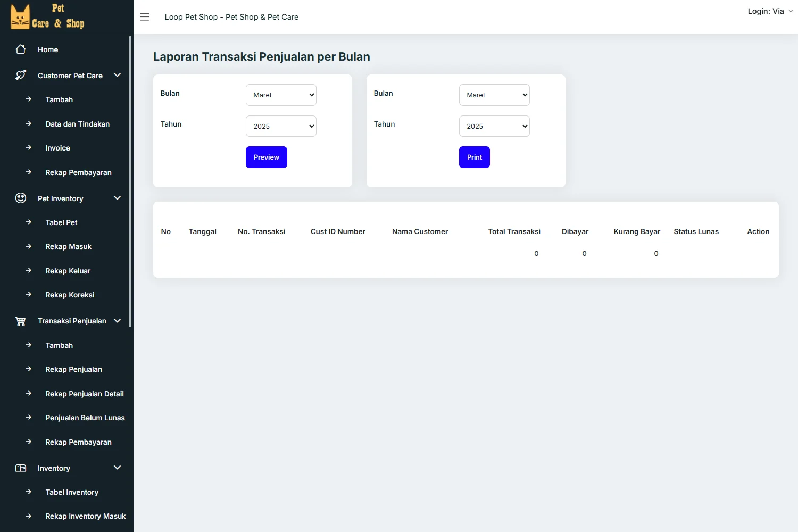This screenshot has width=798, height=532.
Task: Click the Customer Pet Care gender icon
Action: tap(21, 76)
